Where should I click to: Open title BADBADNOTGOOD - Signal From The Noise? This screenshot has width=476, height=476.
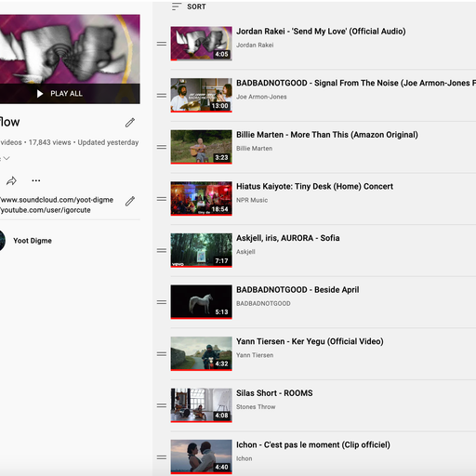coord(356,83)
